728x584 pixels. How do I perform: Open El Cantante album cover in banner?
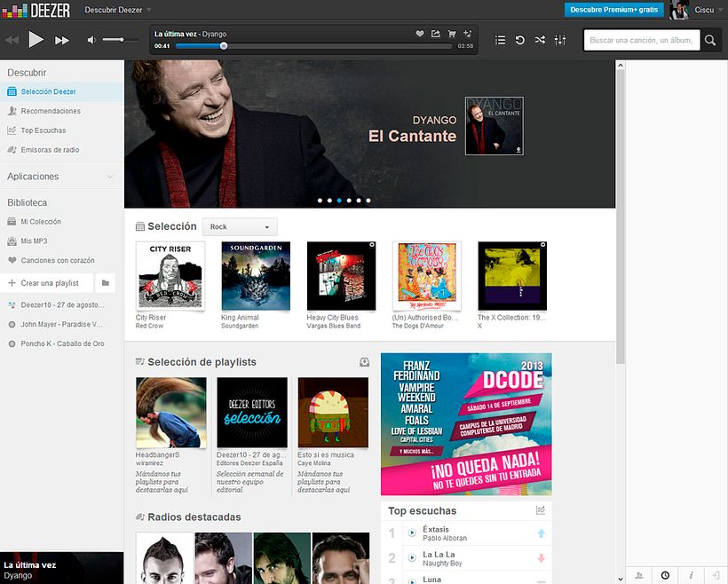tap(495, 126)
